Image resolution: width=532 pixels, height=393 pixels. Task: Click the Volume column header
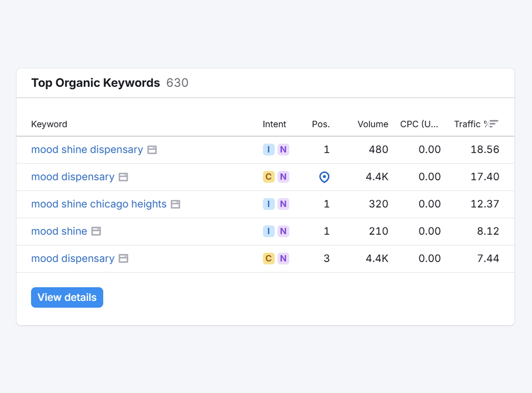[373, 124]
